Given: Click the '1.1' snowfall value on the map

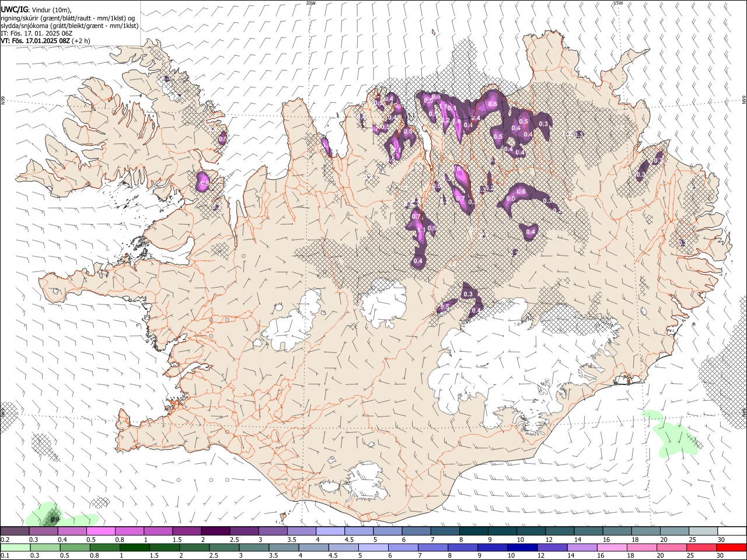Looking at the screenshot, I should (421, 230).
